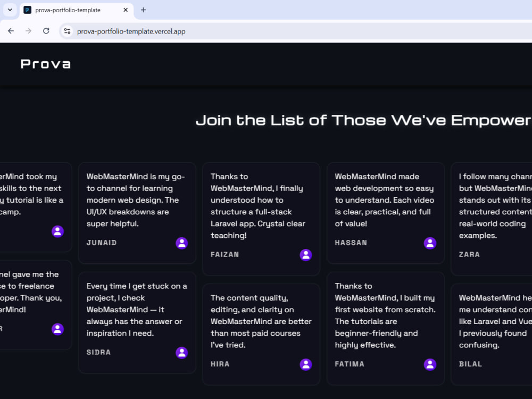Image resolution: width=532 pixels, height=399 pixels.
Task: Click avatar icon on the freelance testimonial card
Action: coord(57,329)
